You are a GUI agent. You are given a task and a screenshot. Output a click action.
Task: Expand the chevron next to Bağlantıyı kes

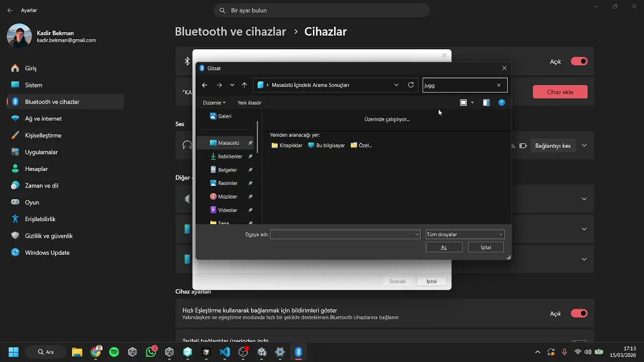click(584, 146)
